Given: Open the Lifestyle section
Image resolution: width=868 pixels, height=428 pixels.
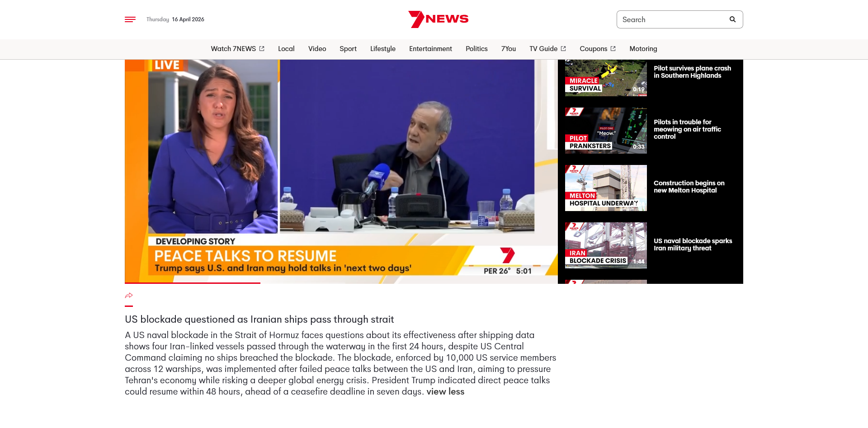Looking at the screenshot, I should point(383,49).
